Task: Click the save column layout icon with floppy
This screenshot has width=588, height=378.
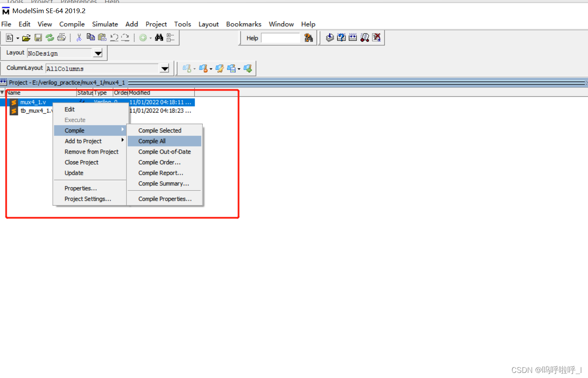Action: tap(231, 68)
